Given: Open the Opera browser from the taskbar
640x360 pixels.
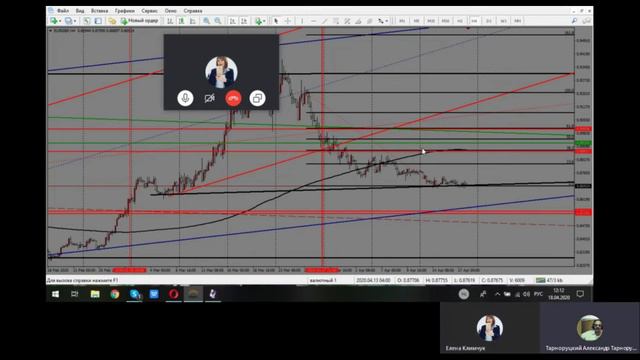Looking at the screenshot, I should [173, 294].
